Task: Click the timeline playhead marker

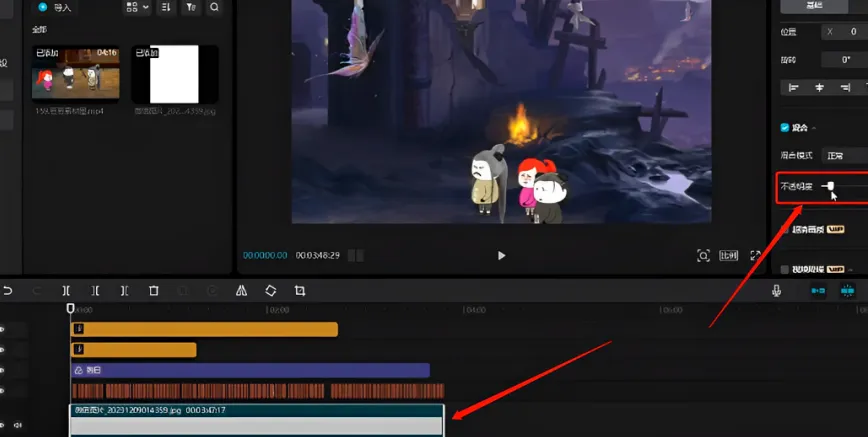Action: point(70,308)
